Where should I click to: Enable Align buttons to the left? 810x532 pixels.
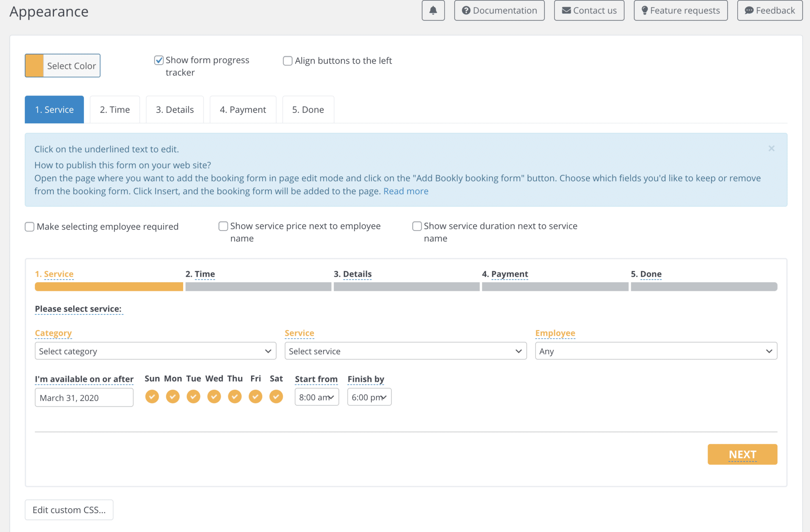point(288,61)
